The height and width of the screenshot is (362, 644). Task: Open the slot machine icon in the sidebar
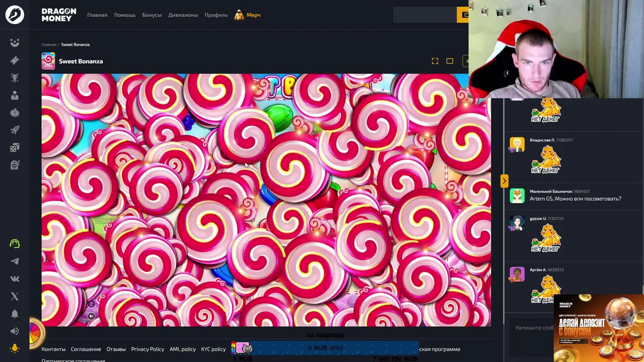pyautogui.click(x=15, y=165)
